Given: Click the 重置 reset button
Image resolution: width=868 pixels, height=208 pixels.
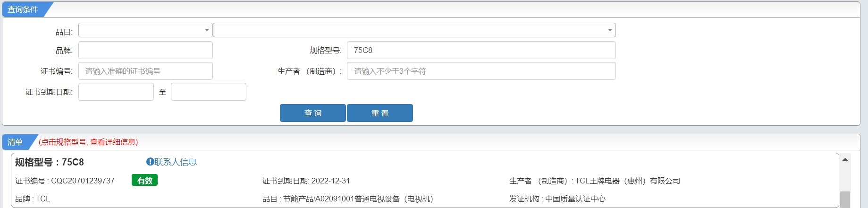Looking at the screenshot, I should coord(380,113).
